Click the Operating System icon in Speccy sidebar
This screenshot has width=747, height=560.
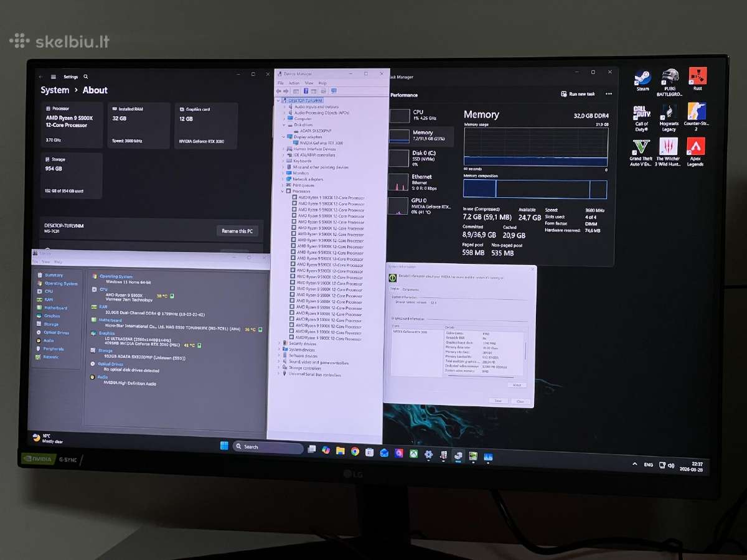[40, 283]
